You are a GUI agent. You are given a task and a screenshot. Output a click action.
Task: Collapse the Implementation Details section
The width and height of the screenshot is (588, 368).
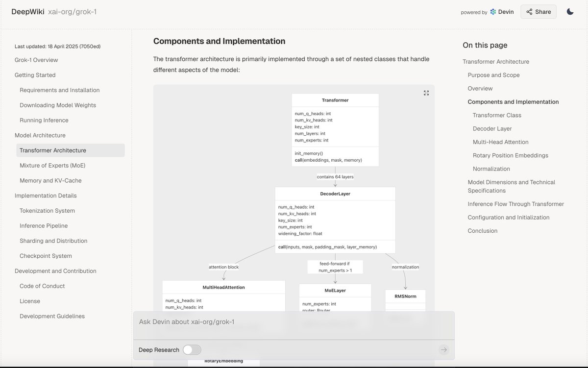click(x=45, y=195)
